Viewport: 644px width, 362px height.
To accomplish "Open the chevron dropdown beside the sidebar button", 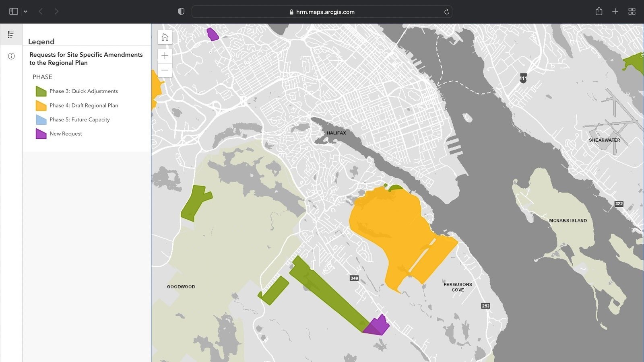I will click(26, 11).
